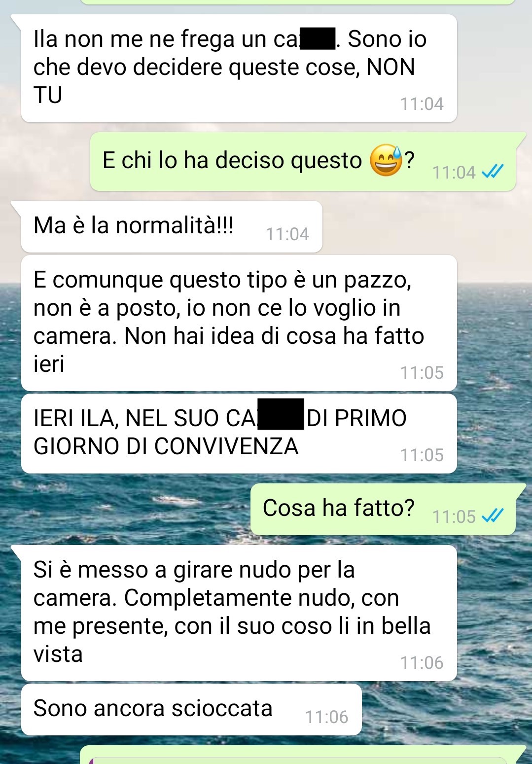Tap read receipt checkmarks on 'Cosa ha fatto?'
532x764 pixels.
click(x=492, y=516)
